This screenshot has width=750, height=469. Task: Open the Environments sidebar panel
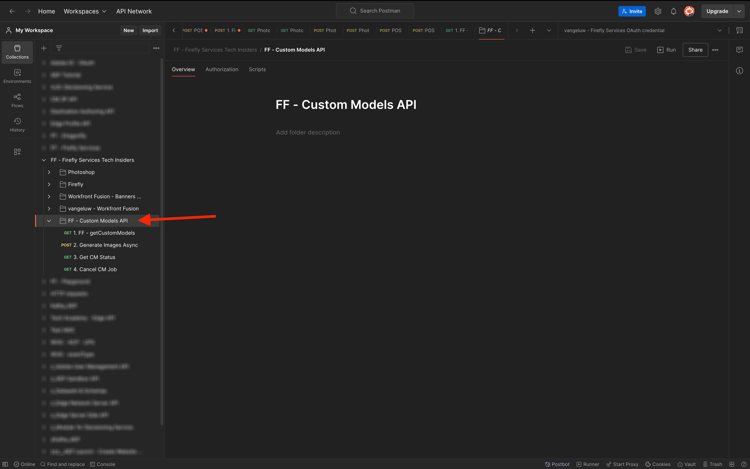coord(17,76)
